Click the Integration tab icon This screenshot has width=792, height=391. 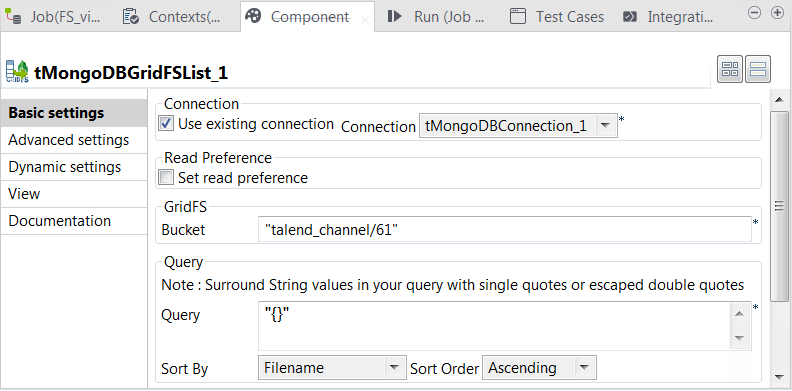coord(629,17)
